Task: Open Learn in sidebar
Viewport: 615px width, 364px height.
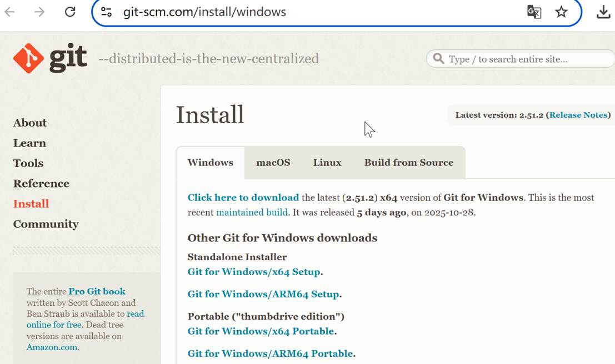Action: click(29, 143)
